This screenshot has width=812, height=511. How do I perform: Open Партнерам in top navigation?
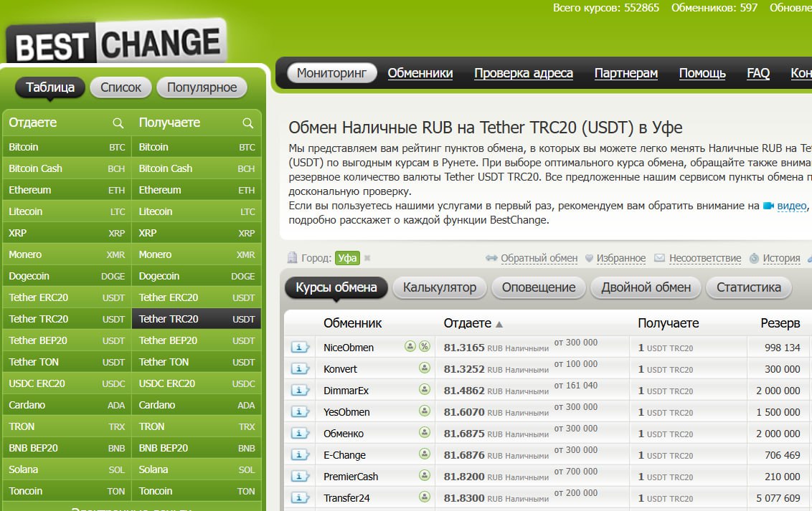(x=626, y=73)
